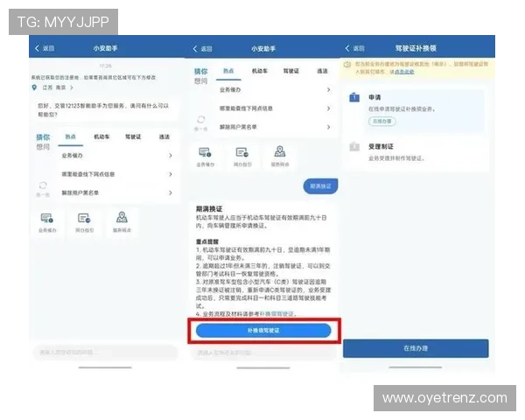525x420 pixels.
Task: Tap the blue step 1 申请 icon
Action: pyautogui.click(x=354, y=97)
